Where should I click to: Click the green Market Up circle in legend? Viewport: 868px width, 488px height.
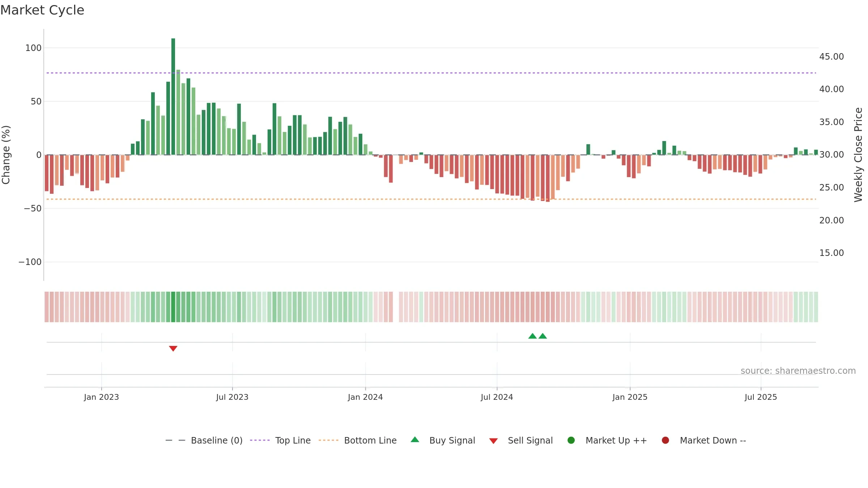coord(571,440)
